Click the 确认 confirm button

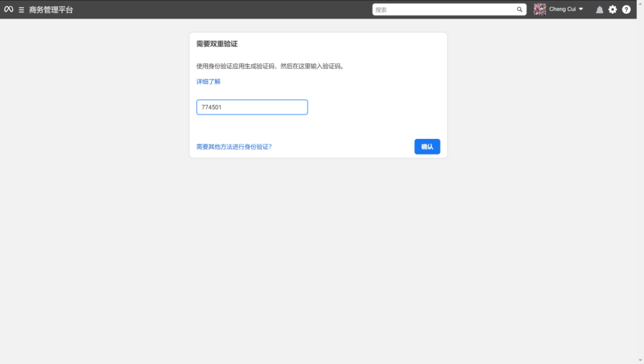(x=427, y=146)
